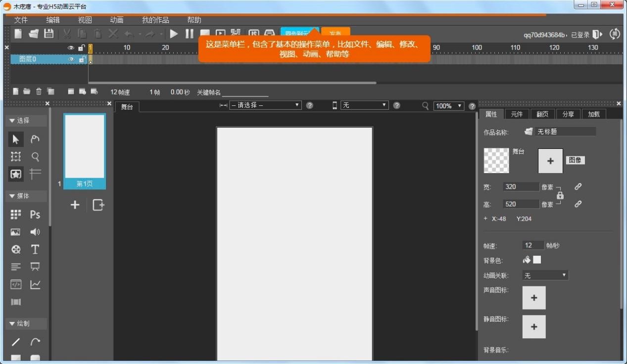Image resolution: width=627 pixels, height=364 pixels.
Task: Choose the line drawing tool
Action: click(x=16, y=342)
